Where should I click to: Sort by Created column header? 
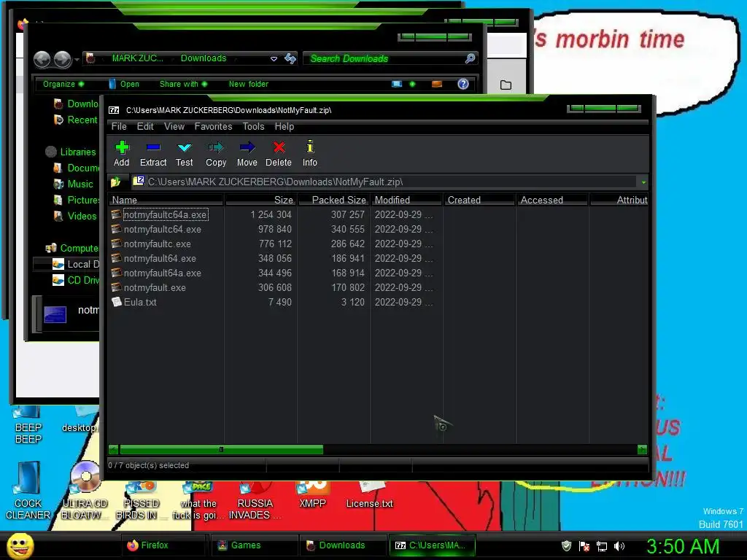(479, 200)
